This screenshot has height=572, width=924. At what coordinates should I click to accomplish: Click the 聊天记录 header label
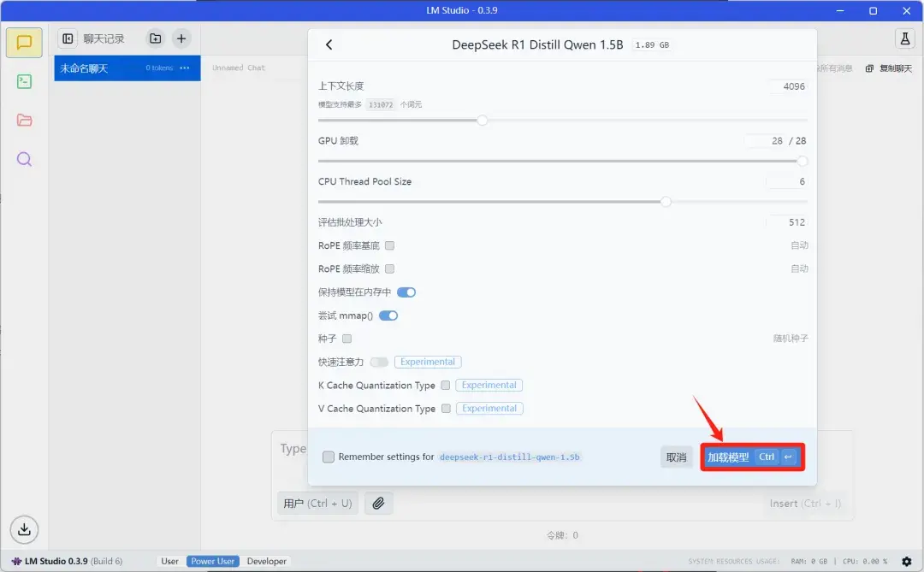point(104,38)
